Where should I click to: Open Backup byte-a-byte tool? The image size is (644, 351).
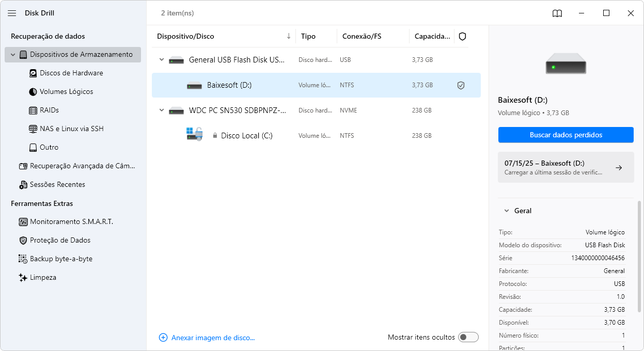point(61,259)
